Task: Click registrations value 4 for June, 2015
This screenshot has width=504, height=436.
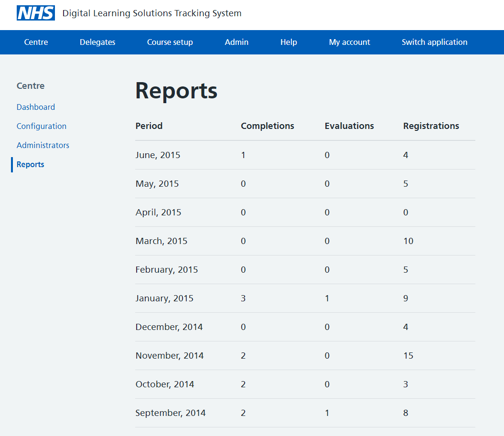Action: (406, 155)
